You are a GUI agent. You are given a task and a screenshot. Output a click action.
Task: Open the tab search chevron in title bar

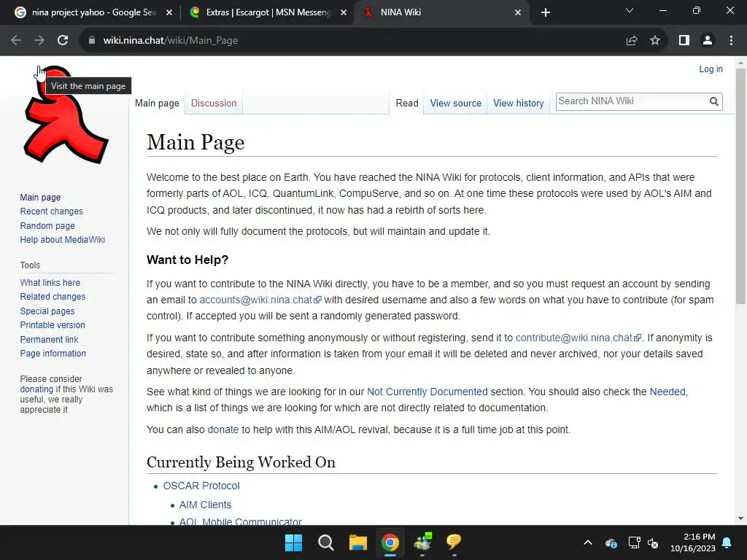(x=630, y=10)
